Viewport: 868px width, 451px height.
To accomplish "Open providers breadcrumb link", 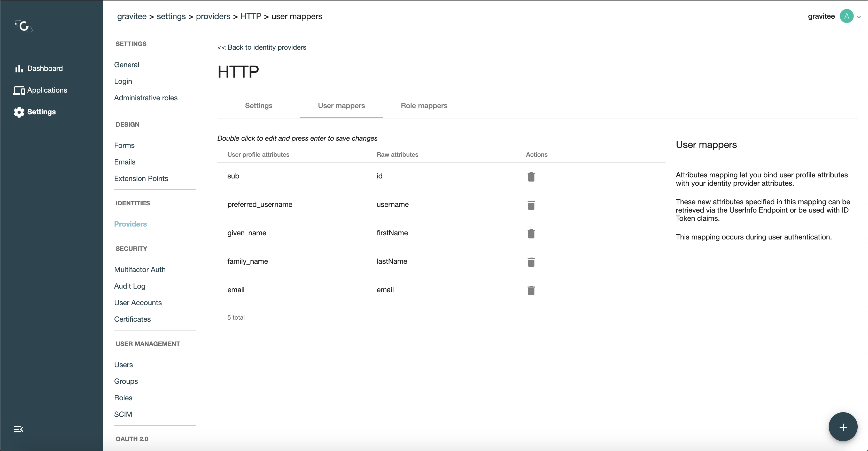I will pyautogui.click(x=213, y=16).
